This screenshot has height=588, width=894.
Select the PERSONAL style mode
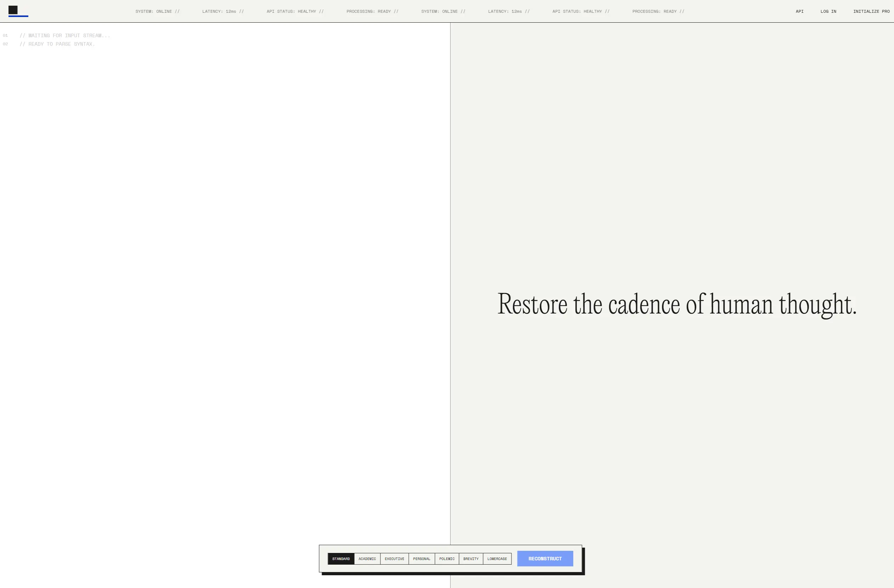point(421,559)
